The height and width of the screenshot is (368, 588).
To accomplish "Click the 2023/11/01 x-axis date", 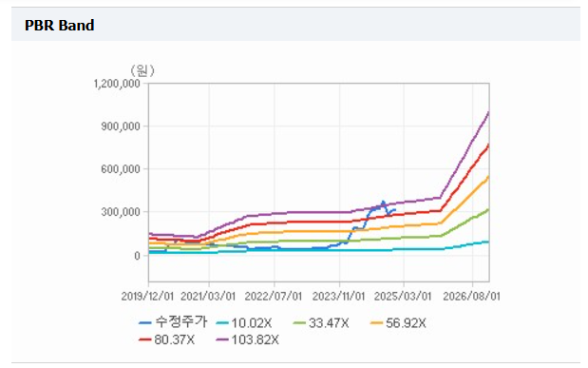I will pos(338,297).
